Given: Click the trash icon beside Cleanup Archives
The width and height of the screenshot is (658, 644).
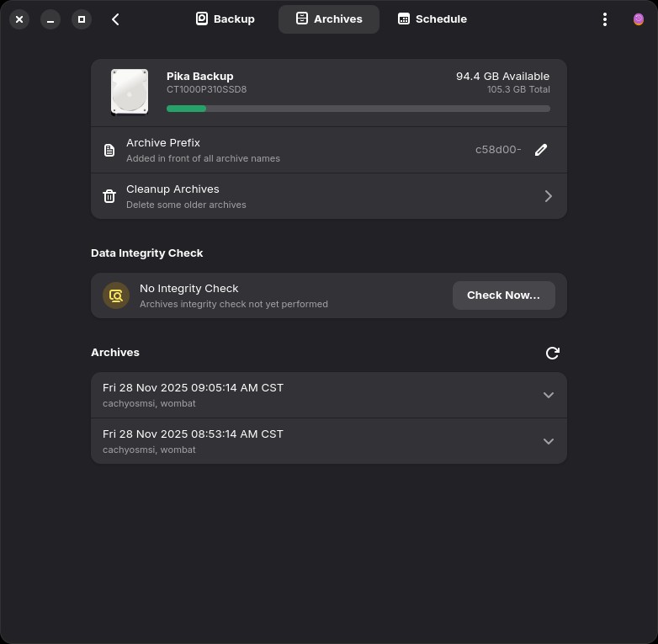Looking at the screenshot, I should coord(109,196).
